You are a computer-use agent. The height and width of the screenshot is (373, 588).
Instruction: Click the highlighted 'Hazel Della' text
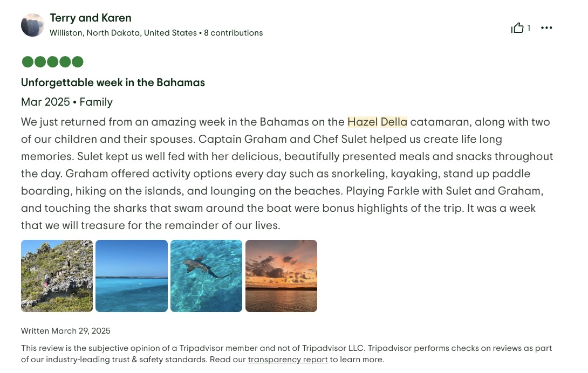(x=377, y=122)
